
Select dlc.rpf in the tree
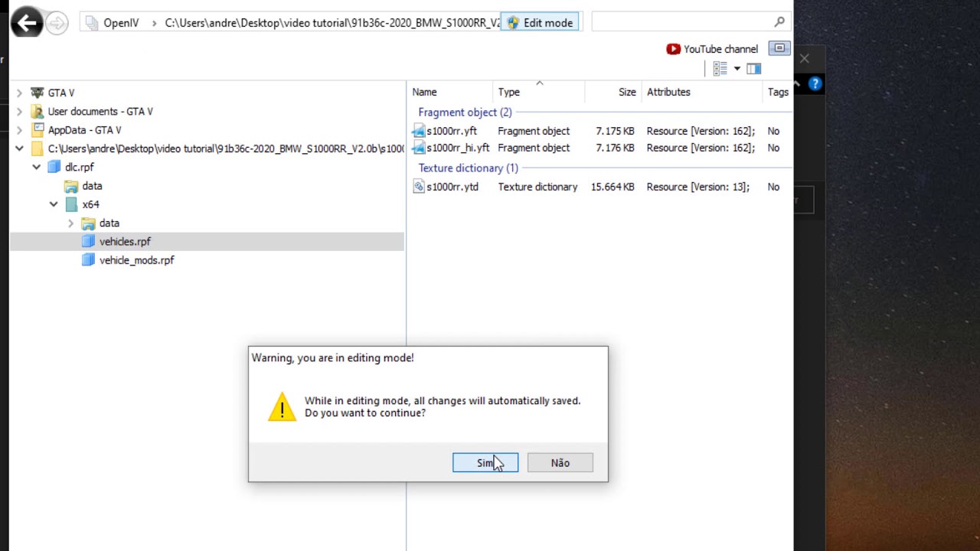tap(80, 167)
